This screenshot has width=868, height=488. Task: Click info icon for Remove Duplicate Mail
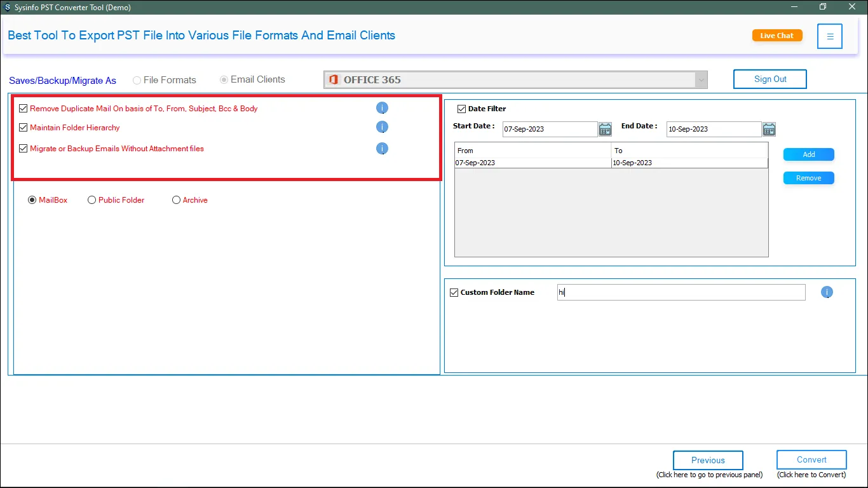[382, 108]
